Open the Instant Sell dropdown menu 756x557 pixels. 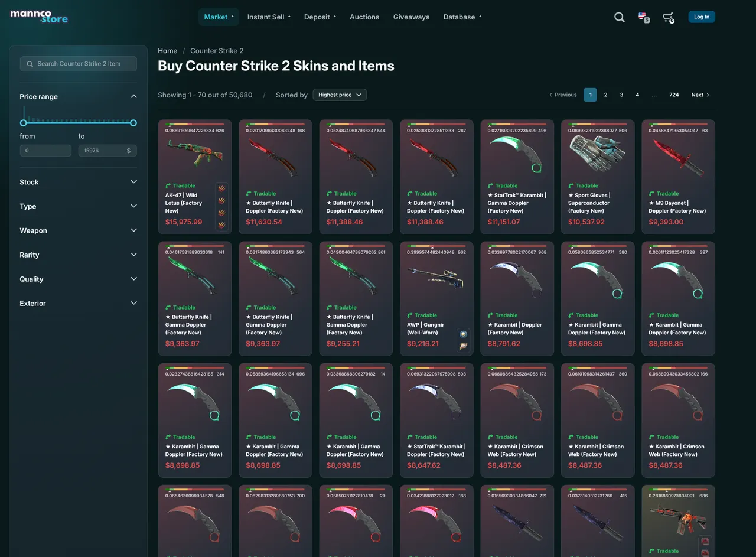269,17
